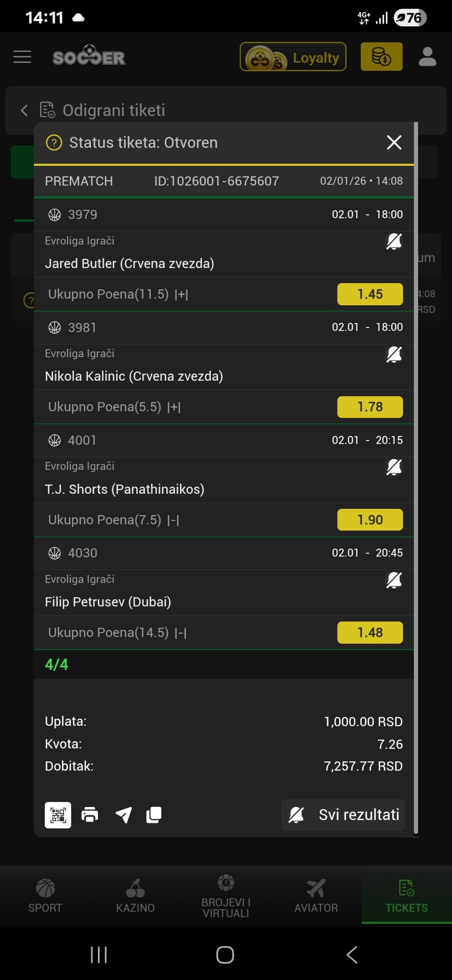Toggle notifications for T.J. Shorts bet
This screenshot has height=980, width=452.
pos(394,467)
